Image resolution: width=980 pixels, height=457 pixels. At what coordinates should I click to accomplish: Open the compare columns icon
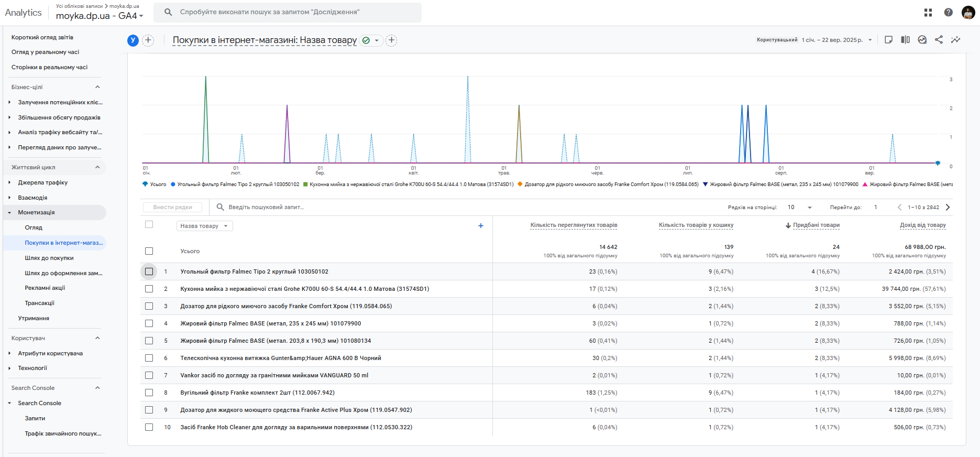[x=905, y=40]
